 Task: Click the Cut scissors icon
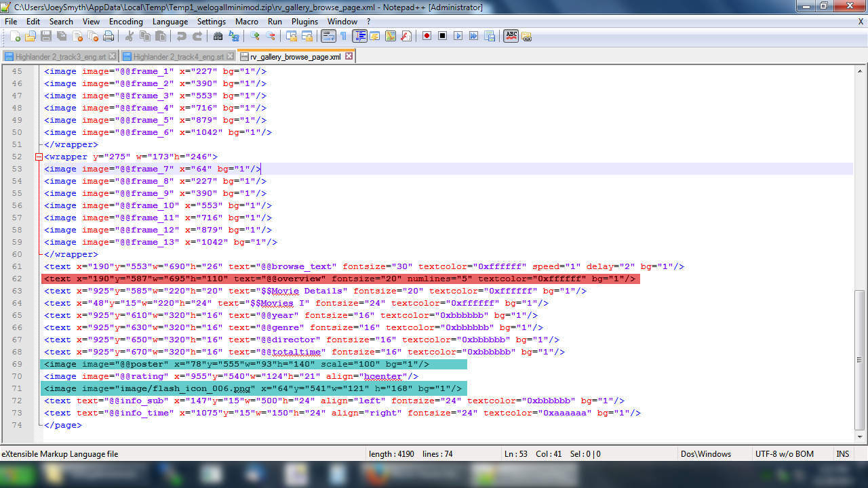click(130, 36)
